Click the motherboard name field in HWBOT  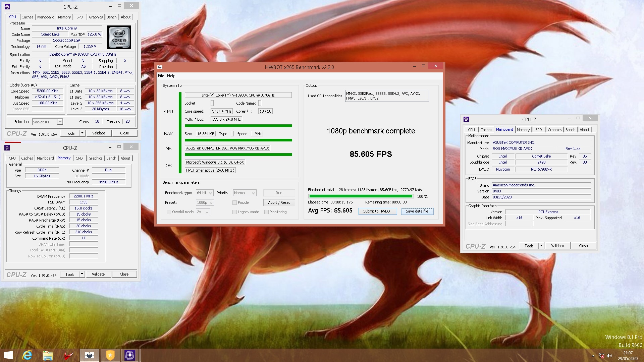tap(227, 148)
